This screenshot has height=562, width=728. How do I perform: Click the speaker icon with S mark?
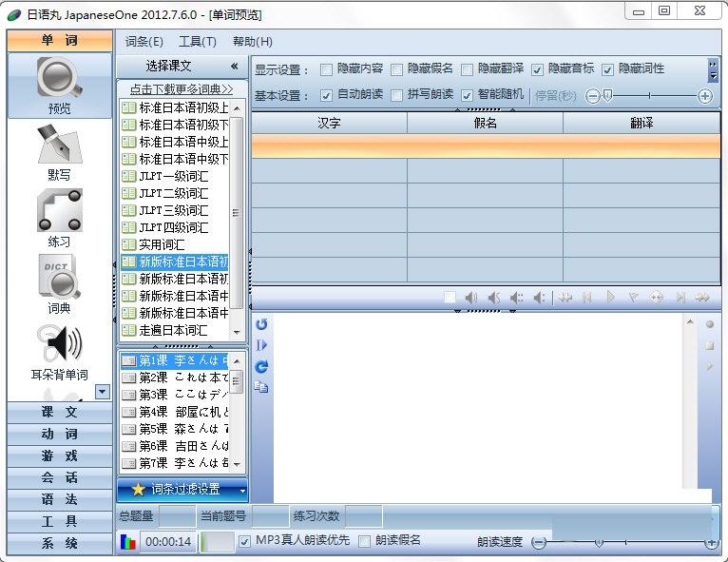tap(494, 298)
